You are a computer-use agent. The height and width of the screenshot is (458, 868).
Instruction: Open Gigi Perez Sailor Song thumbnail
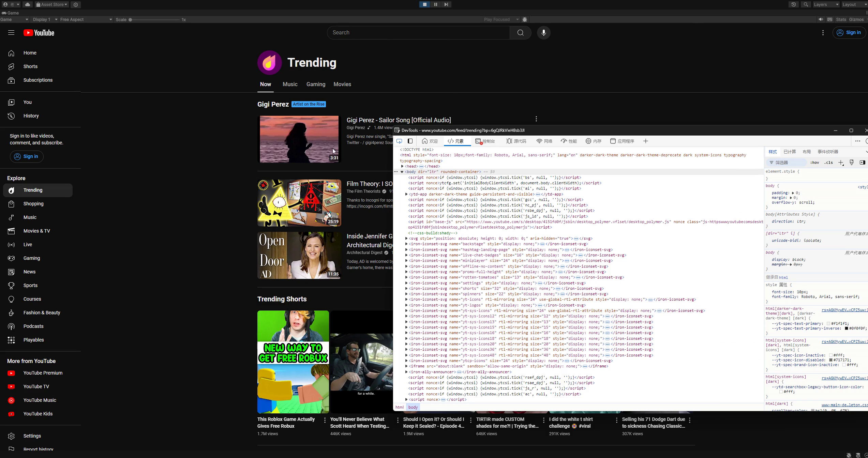[x=299, y=139]
